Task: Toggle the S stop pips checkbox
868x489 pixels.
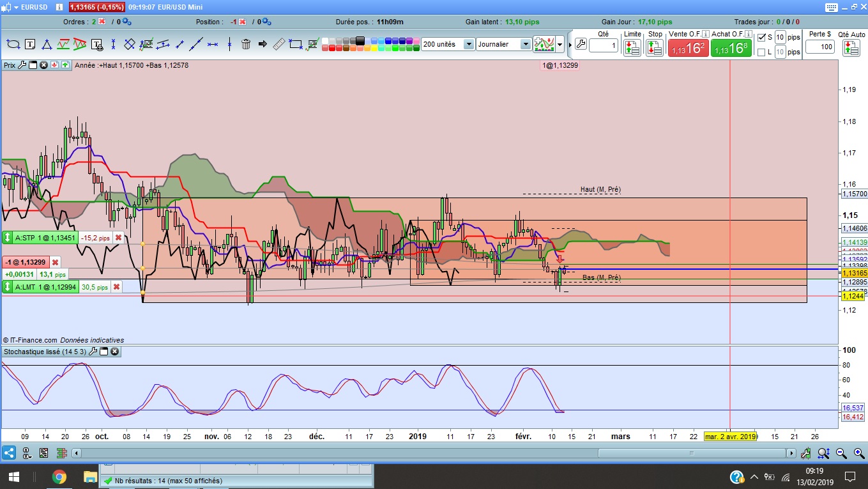Action: click(761, 37)
